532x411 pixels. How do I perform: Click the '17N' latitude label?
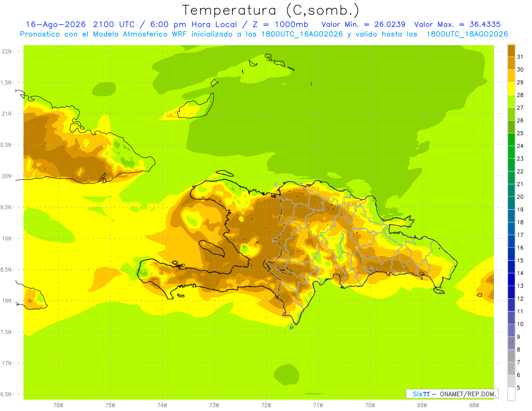[x=7, y=363]
